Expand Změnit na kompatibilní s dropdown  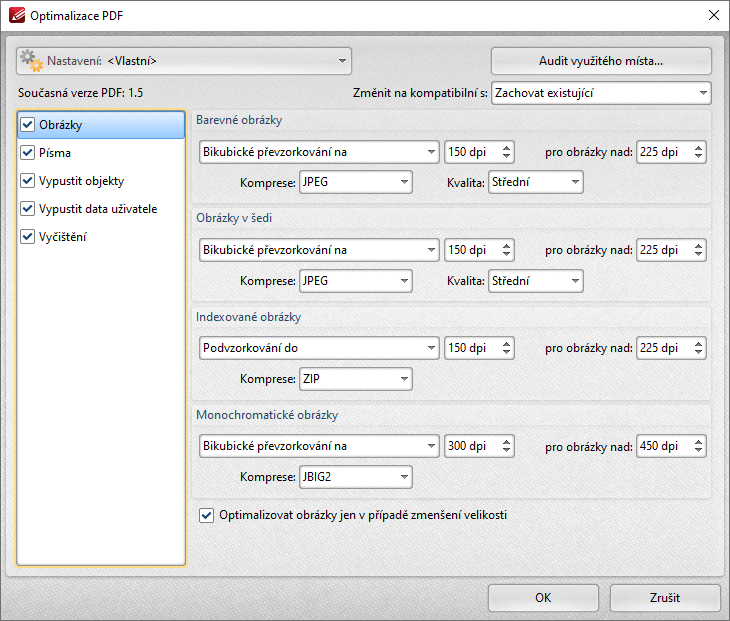point(601,93)
